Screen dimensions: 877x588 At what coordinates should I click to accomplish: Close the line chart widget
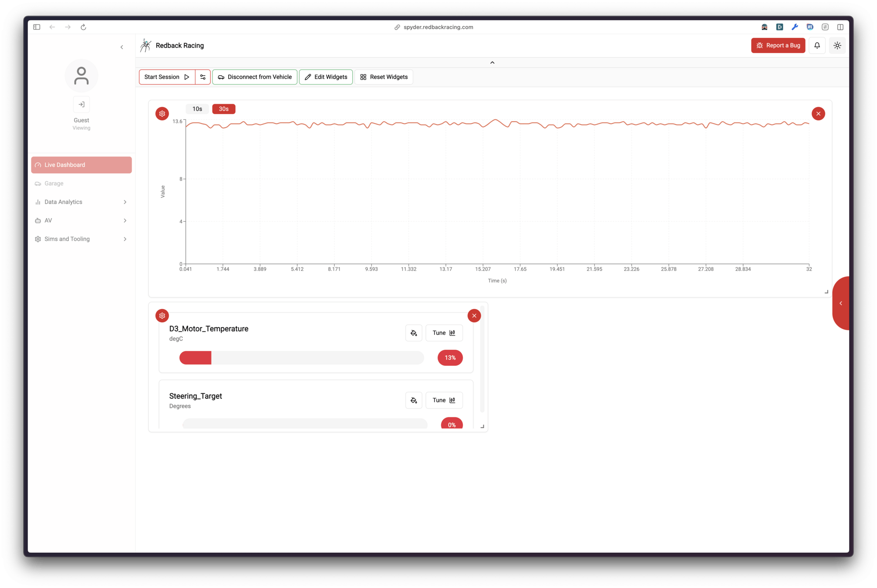click(x=818, y=114)
